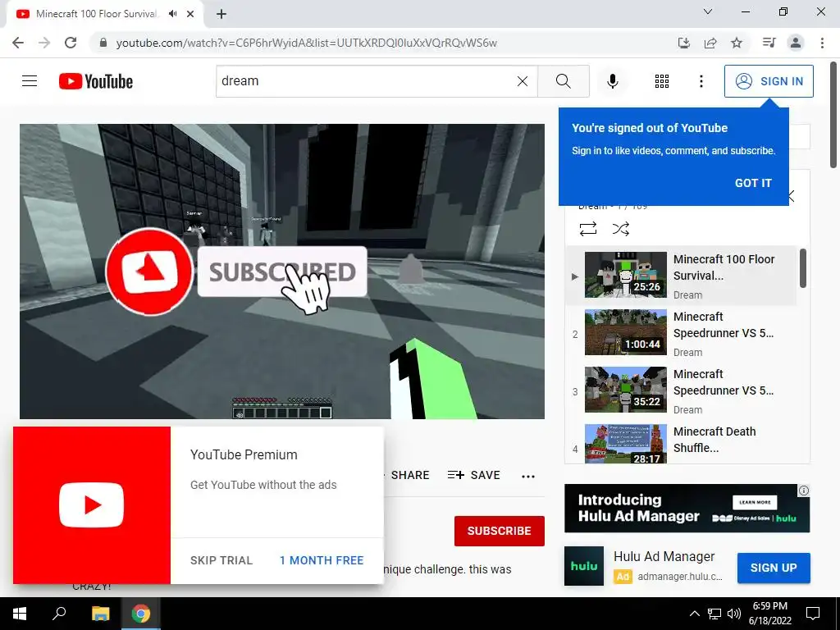Click the Chrome taskbar icon
The image size is (840, 630).
[x=141, y=614]
